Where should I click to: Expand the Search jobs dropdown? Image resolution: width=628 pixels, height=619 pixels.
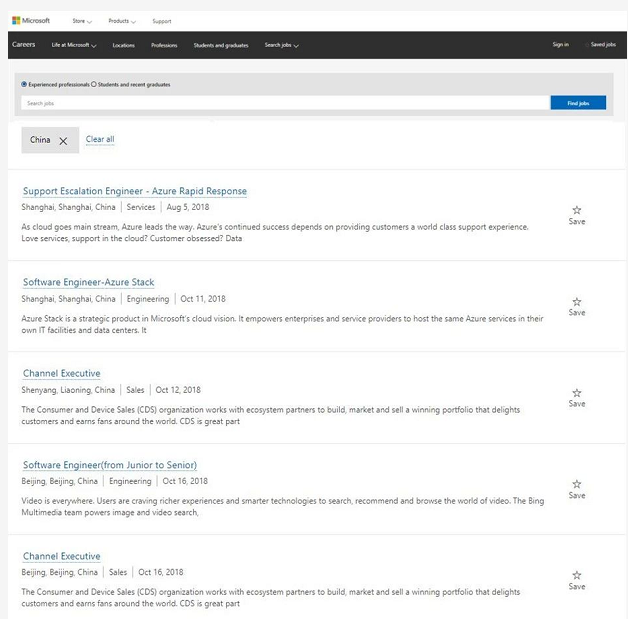[282, 45]
